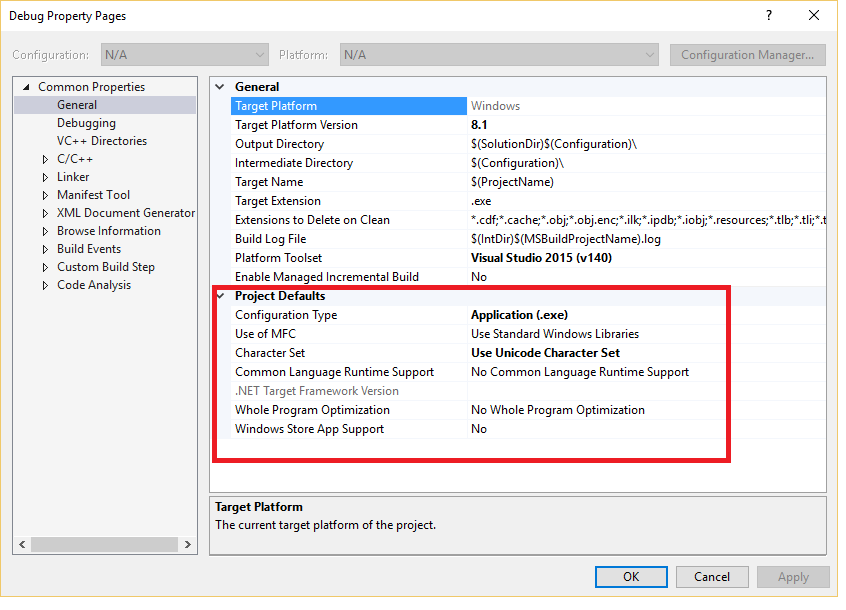Viewport: 846px width, 610px height.
Task: Apply the current property changes
Action: [x=793, y=576]
